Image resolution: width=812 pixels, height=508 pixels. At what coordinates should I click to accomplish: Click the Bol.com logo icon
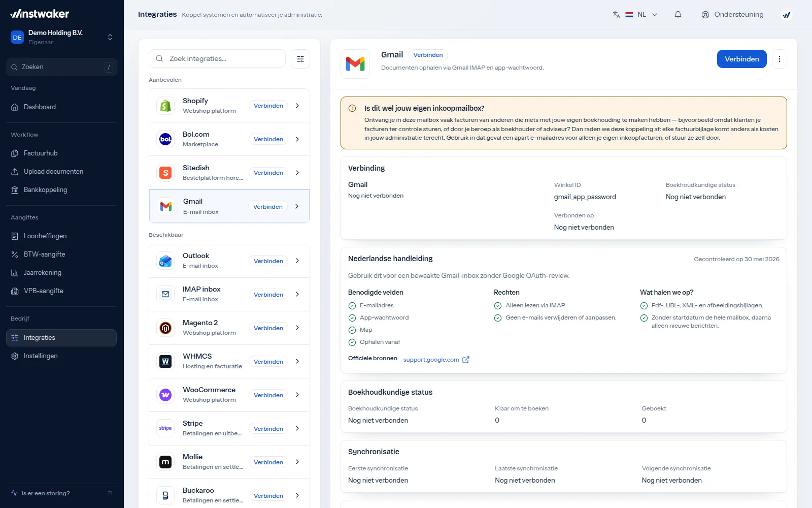pos(165,139)
